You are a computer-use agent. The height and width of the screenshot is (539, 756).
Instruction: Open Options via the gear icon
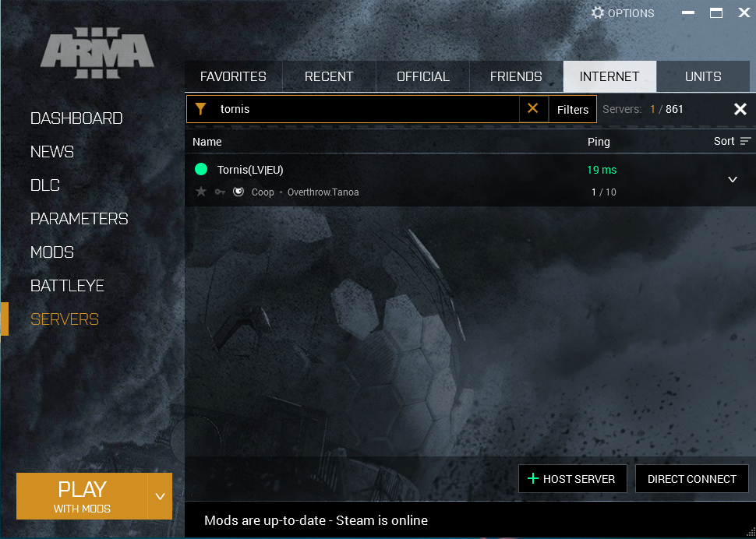598,12
